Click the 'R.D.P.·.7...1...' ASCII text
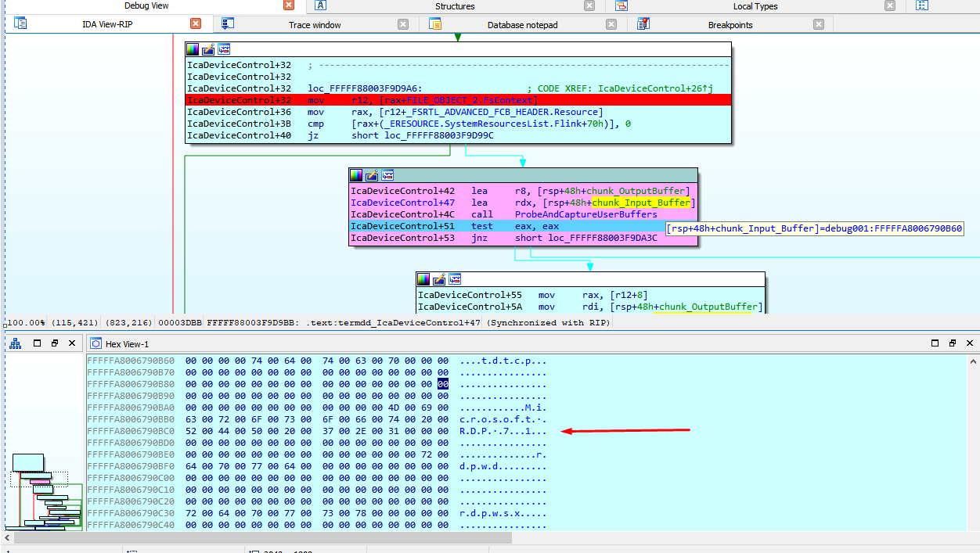This screenshot has width=980, height=553. point(503,431)
